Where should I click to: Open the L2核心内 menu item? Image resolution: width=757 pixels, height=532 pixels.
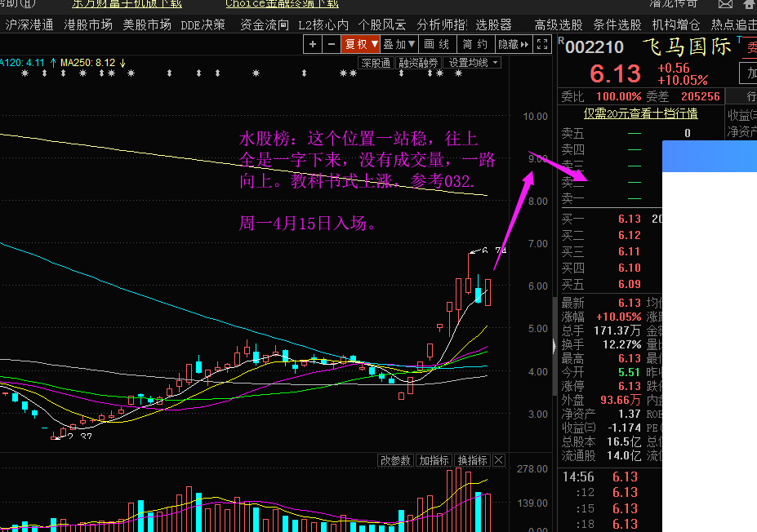[323, 25]
